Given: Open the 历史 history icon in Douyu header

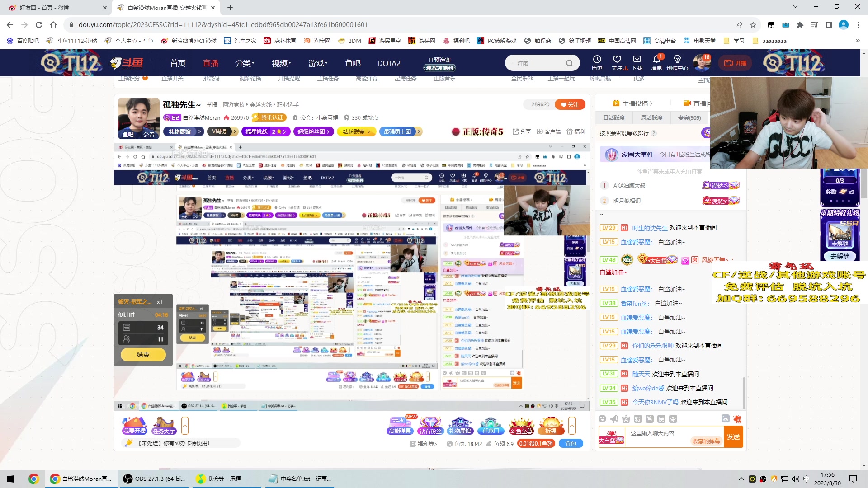Looking at the screenshot, I should 597,62.
